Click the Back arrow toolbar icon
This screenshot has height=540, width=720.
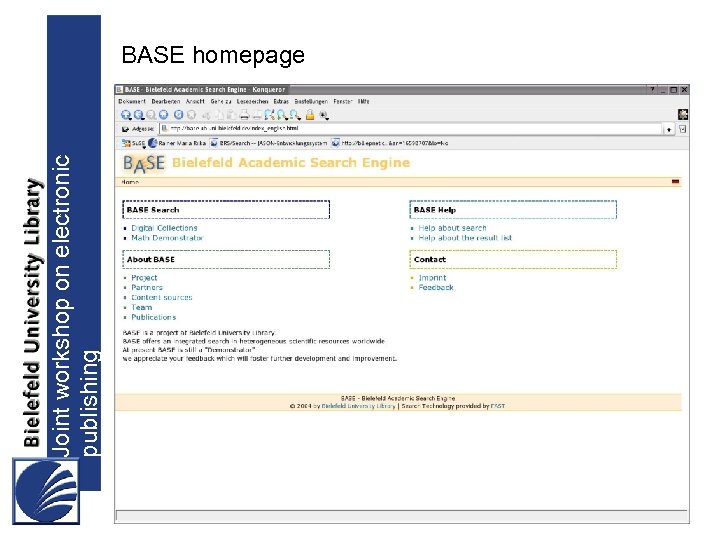[x=139, y=115]
